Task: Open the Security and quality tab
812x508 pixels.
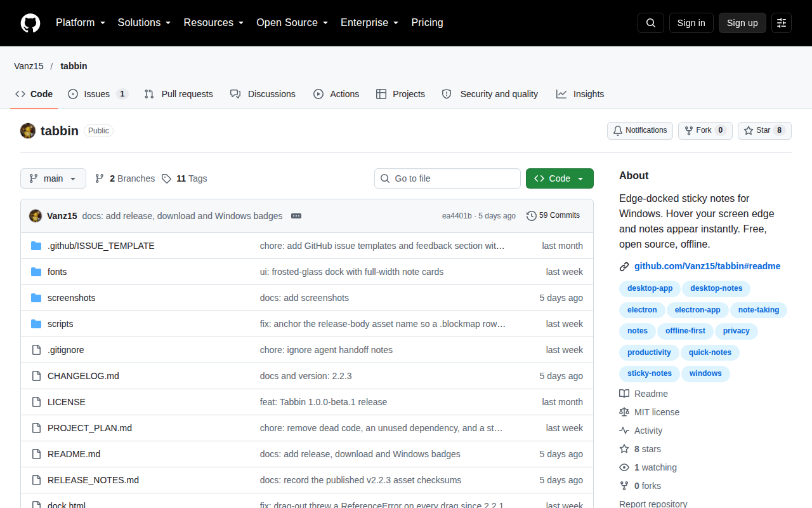Action: [490, 94]
